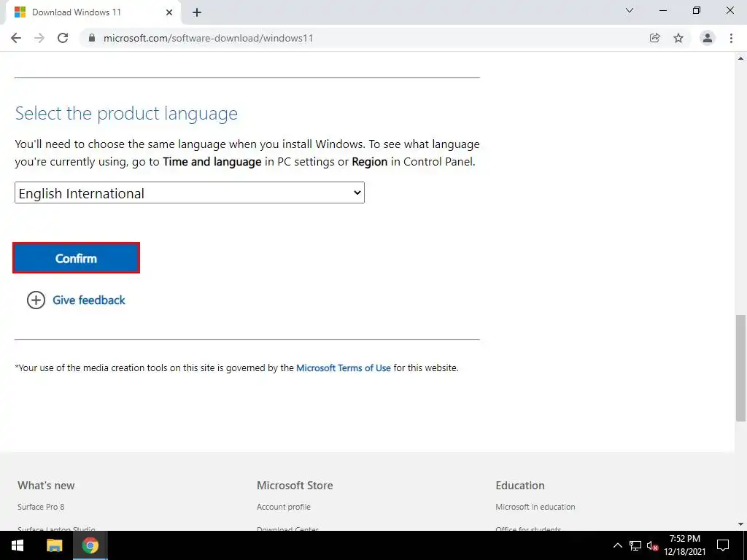
Task: Click the browser back arrow
Action: point(16,38)
